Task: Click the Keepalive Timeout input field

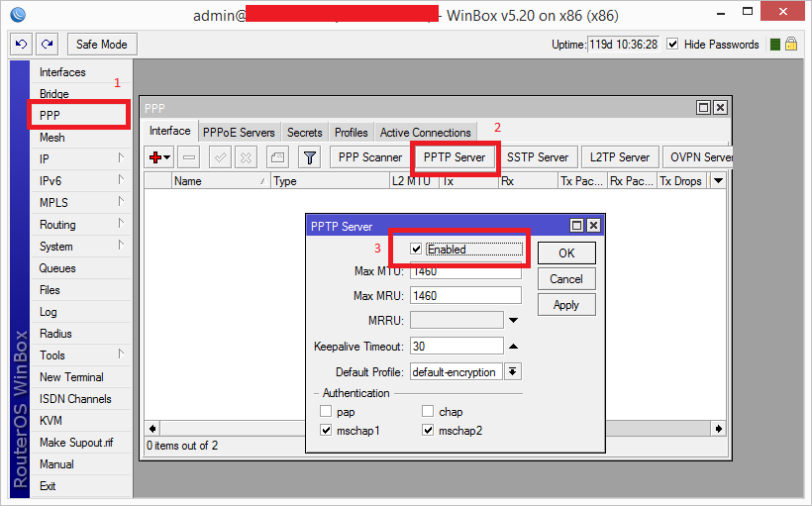Action: [x=457, y=346]
